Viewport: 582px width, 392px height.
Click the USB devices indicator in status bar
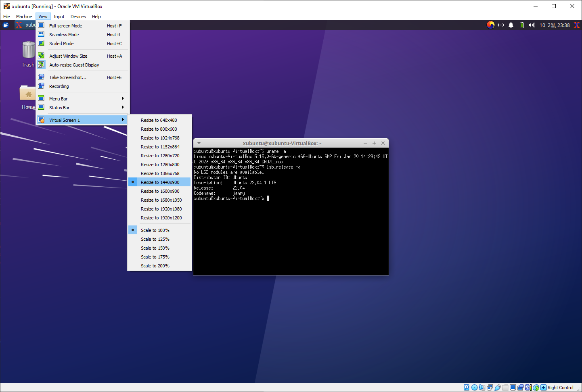tap(498, 388)
